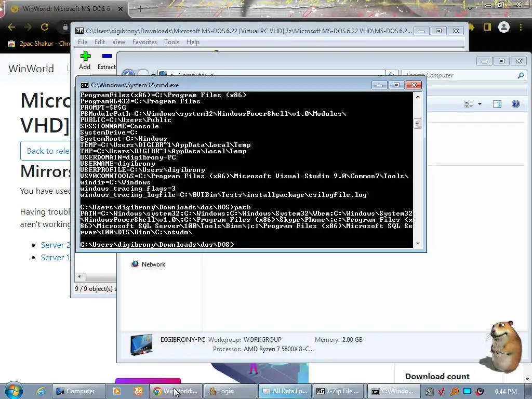Click the red V tray icon
The width and height of the screenshot is (532, 399).
[x=442, y=392]
